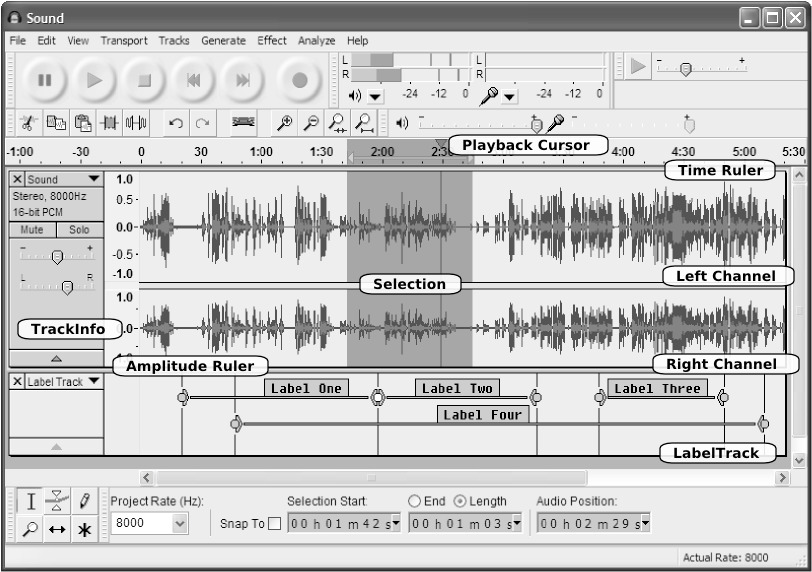Open the Effect menu
The height and width of the screenshot is (572, 812).
click(x=271, y=41)
